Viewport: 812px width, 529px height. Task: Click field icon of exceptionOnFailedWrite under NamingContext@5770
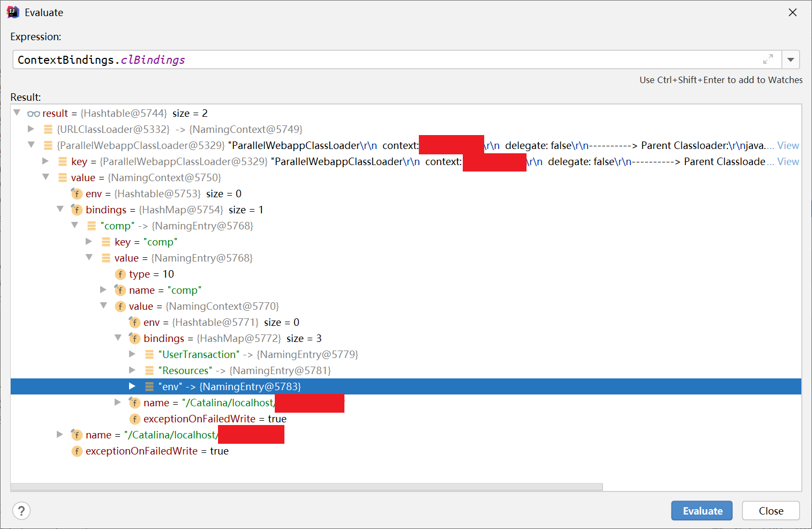tap(134, 419)
